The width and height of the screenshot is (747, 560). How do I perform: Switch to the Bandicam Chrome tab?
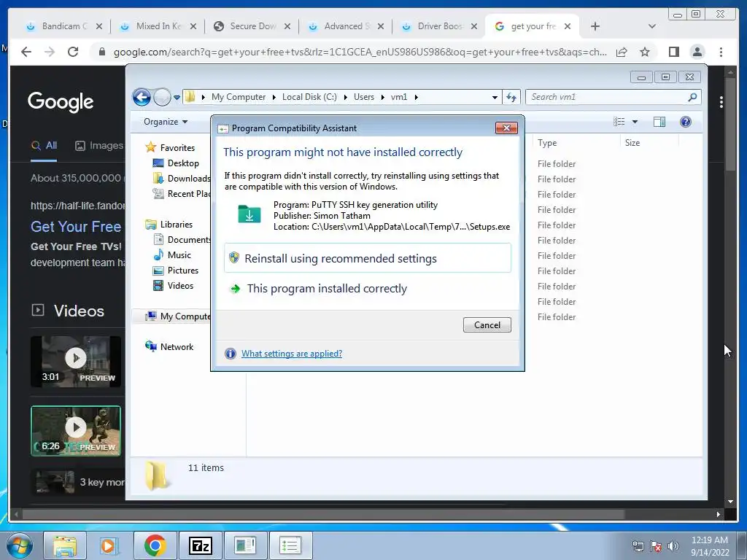point(64,26)
